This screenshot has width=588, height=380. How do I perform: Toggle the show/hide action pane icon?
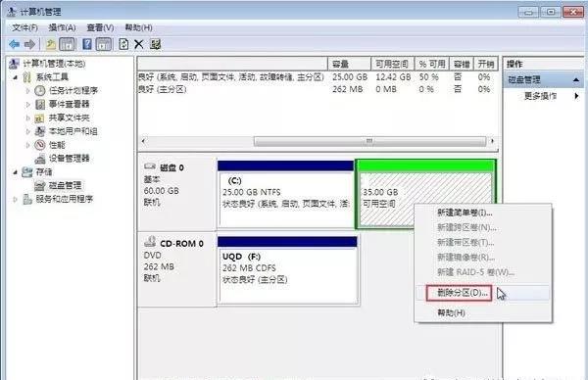click(104, 45)
